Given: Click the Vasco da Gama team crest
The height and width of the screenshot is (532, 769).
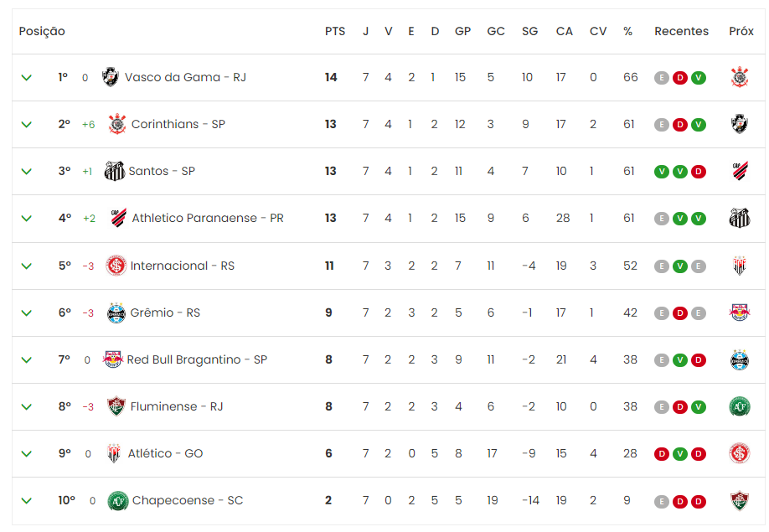Looking at the screenshot, I should pyautogui.click(x=111, y=77).
